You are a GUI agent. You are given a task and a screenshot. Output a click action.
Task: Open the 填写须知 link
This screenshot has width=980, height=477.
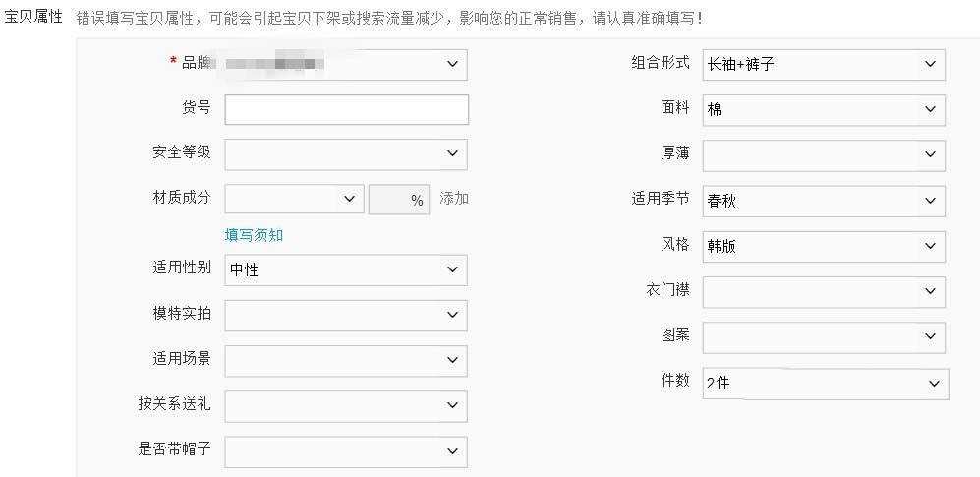pos(254,235)
